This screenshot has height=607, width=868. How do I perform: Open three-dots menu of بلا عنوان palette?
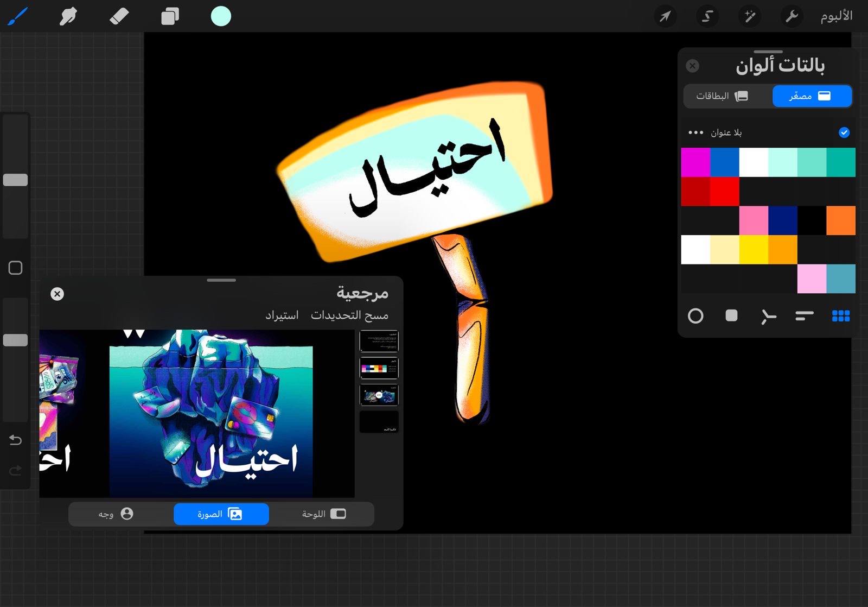pyautogui.click(x=695, y=132)
